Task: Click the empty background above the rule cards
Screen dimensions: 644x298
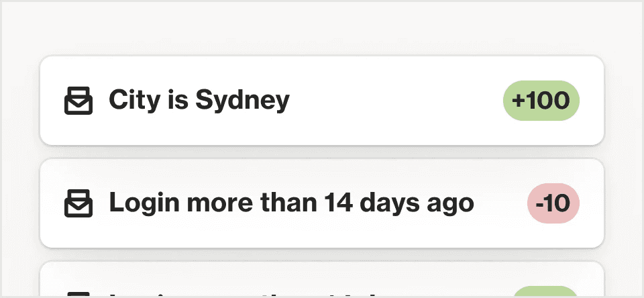Action: (x=322, y=28)
